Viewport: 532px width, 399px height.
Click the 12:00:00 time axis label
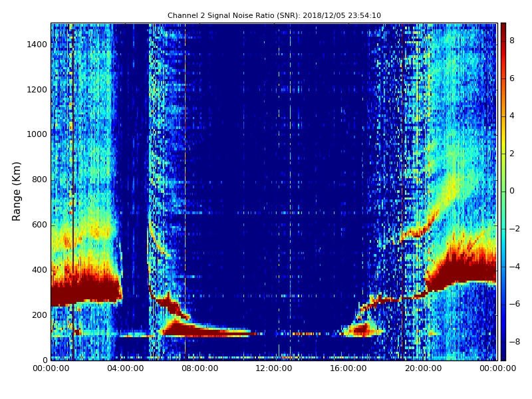tap(274, 368)
